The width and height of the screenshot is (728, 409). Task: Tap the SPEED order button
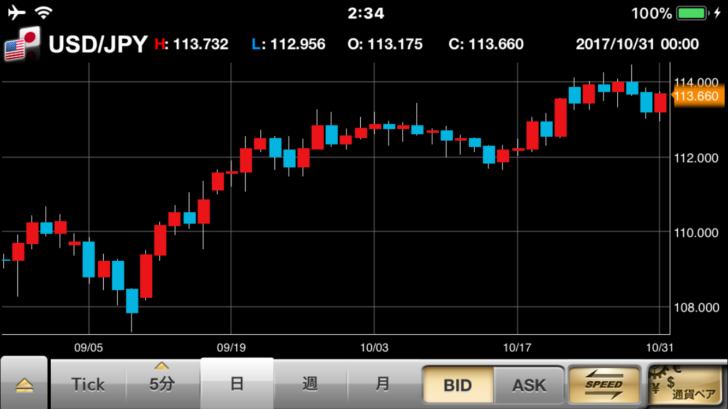point(604,384)
